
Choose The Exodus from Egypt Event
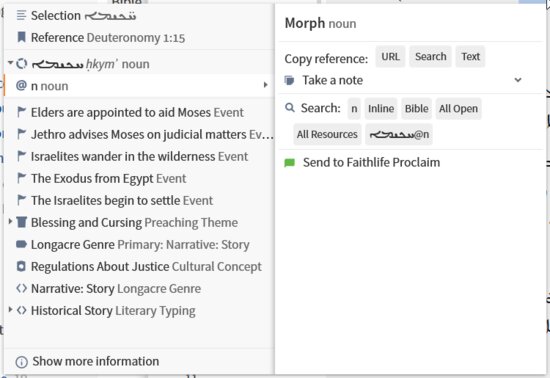tap(139, 178)
